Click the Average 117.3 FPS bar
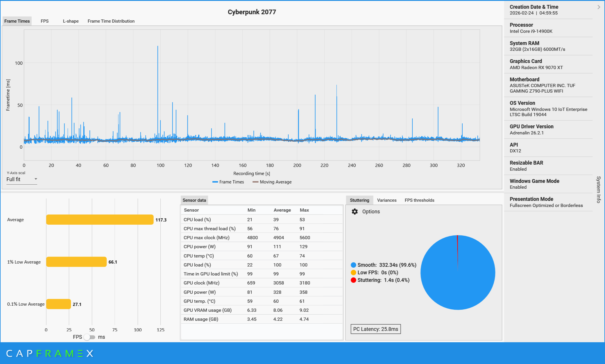The image size is (605, 364). pos(100,220)
